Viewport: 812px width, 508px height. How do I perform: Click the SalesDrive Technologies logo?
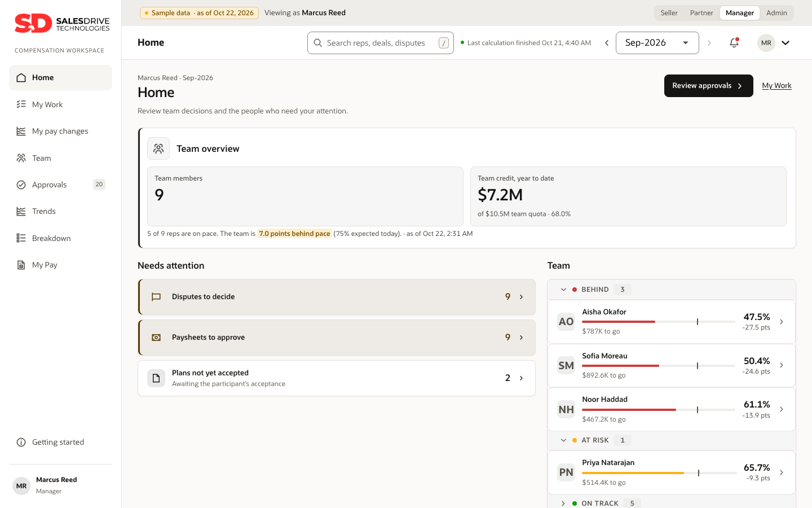(x=62, y=23)
